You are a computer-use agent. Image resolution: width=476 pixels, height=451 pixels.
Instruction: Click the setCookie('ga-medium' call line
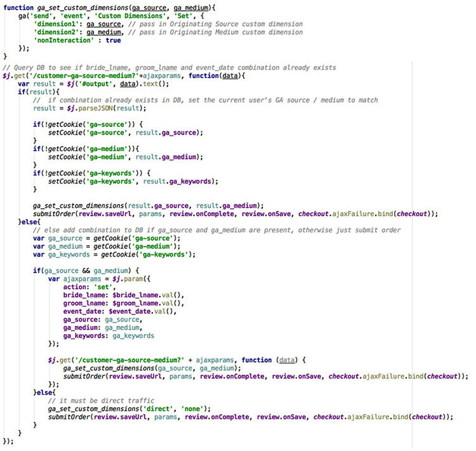pyautogui.click(x=126, y=157)
